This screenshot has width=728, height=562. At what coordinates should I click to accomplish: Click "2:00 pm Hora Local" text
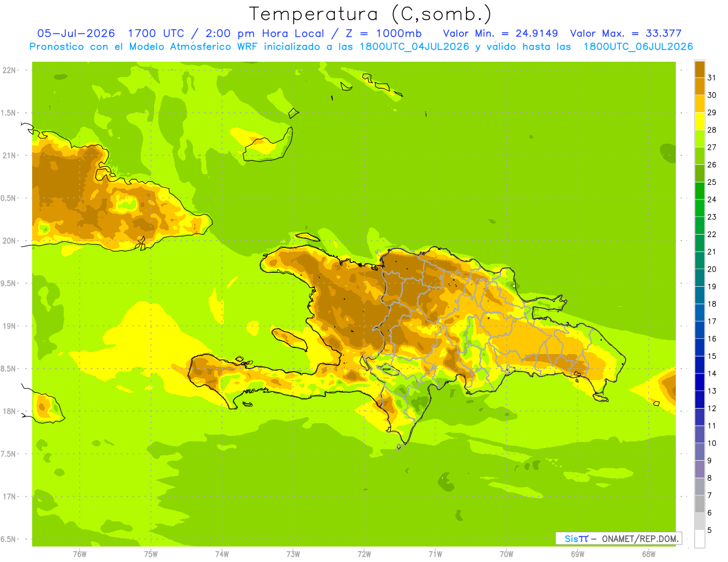click(266, 33)
